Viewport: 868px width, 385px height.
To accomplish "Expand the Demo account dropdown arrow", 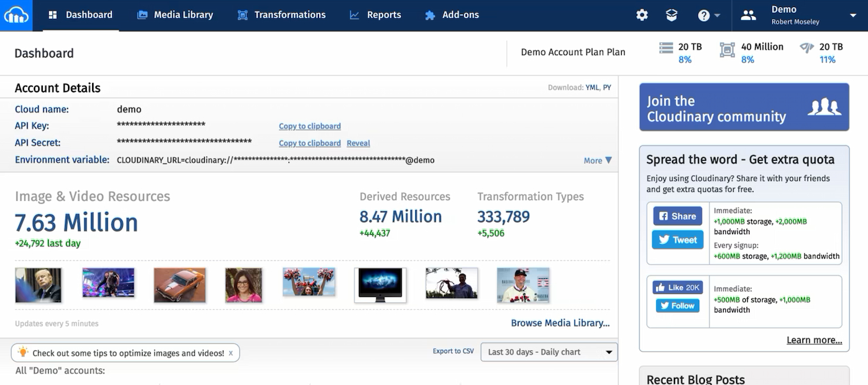I will tap(853, 16).
